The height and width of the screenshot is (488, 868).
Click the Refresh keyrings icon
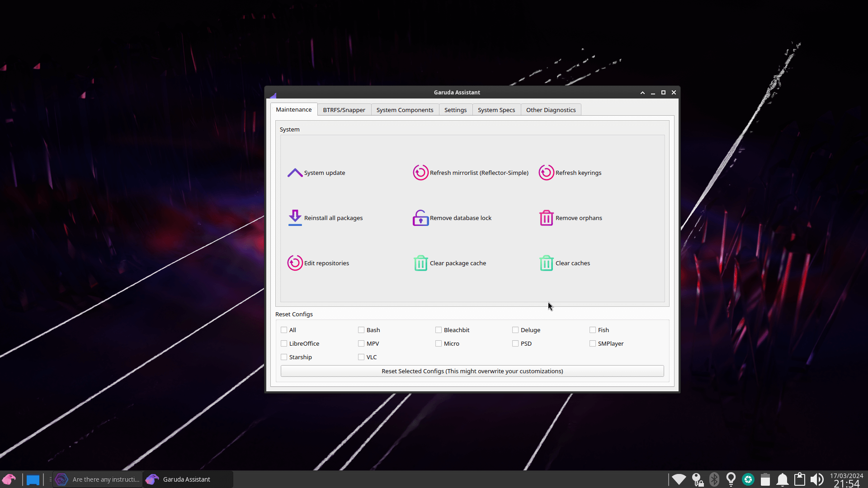pos(546,173)
